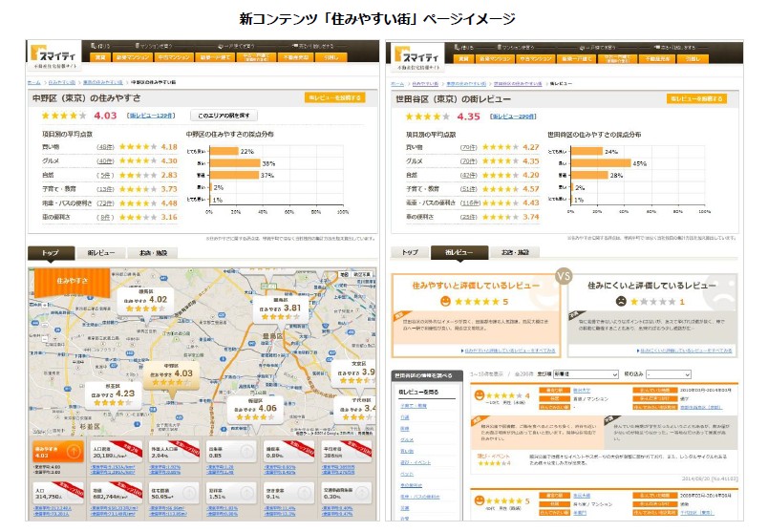Open the (73件) link in 電車・バスの便利さ row
768x532 pixels.
pos(105,203)
